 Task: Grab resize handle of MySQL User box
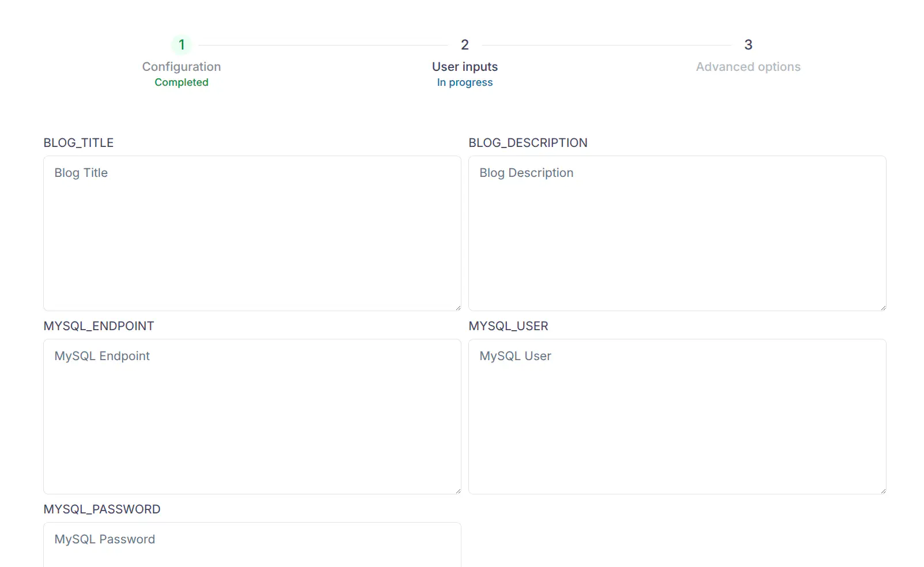[883, 490]
